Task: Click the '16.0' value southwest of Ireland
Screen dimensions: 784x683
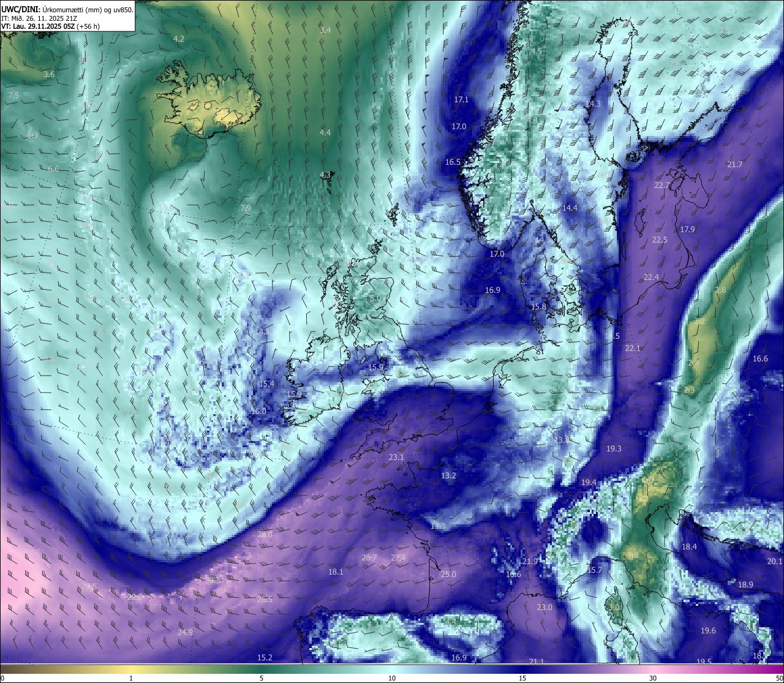Action: [x=259, y=411]
